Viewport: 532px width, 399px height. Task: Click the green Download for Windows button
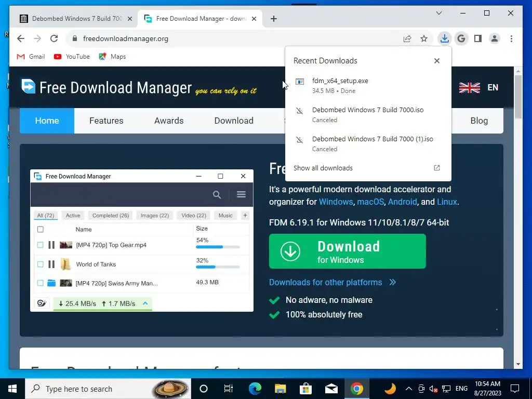pyautogui.click(x=348, y=251)
